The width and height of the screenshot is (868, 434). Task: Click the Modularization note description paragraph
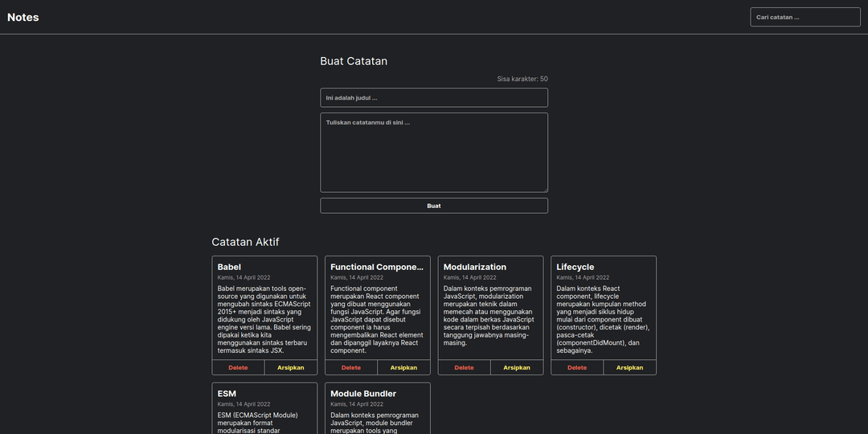tap(489, 316)
